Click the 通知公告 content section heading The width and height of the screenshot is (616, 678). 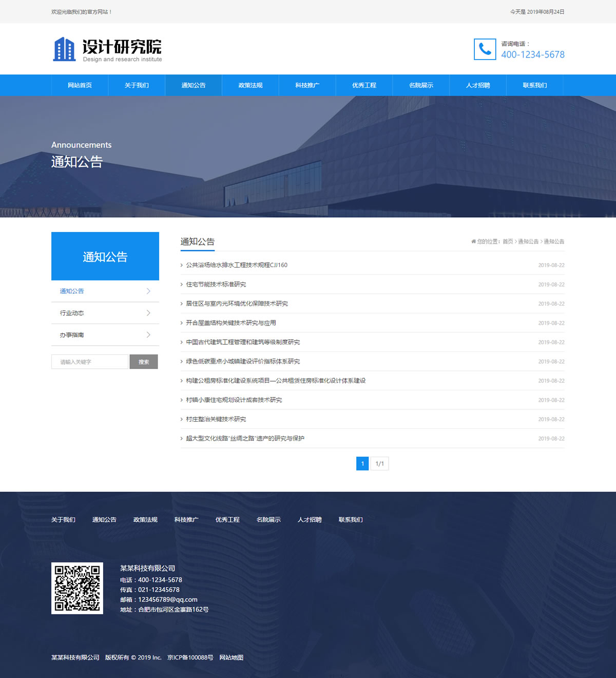[198, 241]
